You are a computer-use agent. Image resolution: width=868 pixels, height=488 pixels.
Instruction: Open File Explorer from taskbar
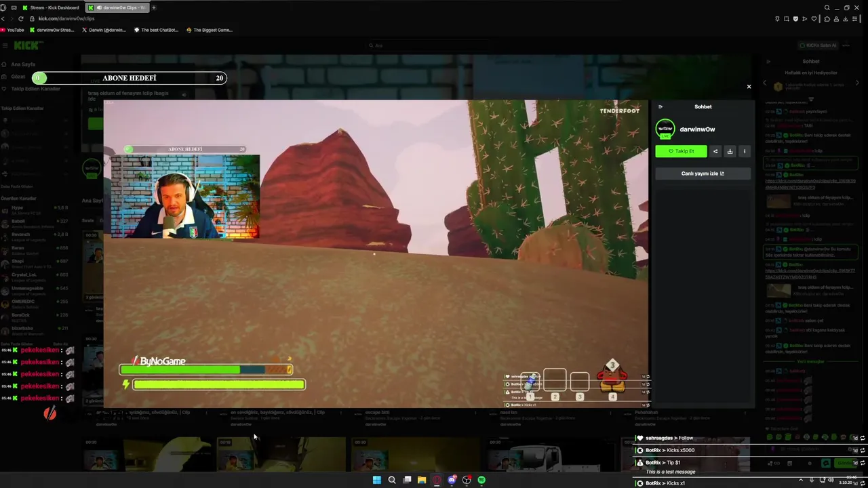coord(421,480)
